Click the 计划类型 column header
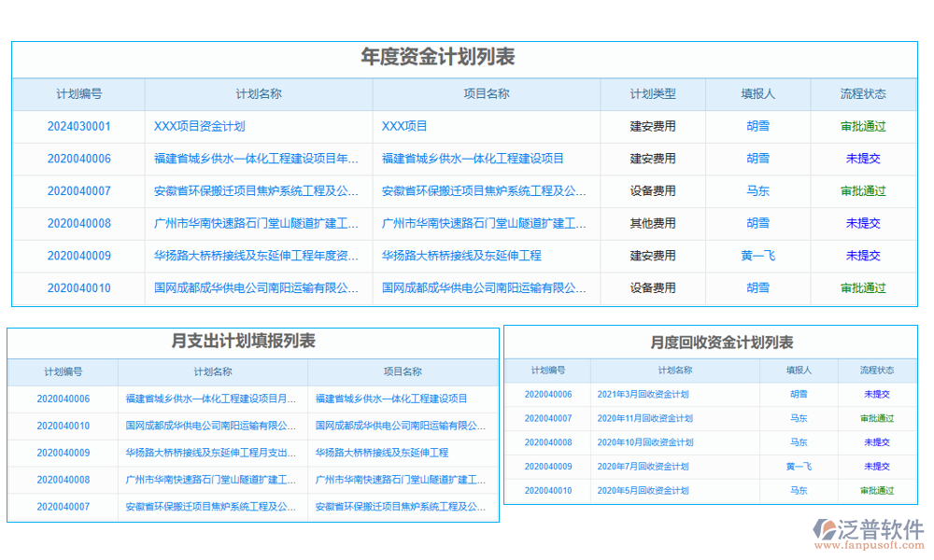This screenshot has width=934, height=560. point(653,93)
